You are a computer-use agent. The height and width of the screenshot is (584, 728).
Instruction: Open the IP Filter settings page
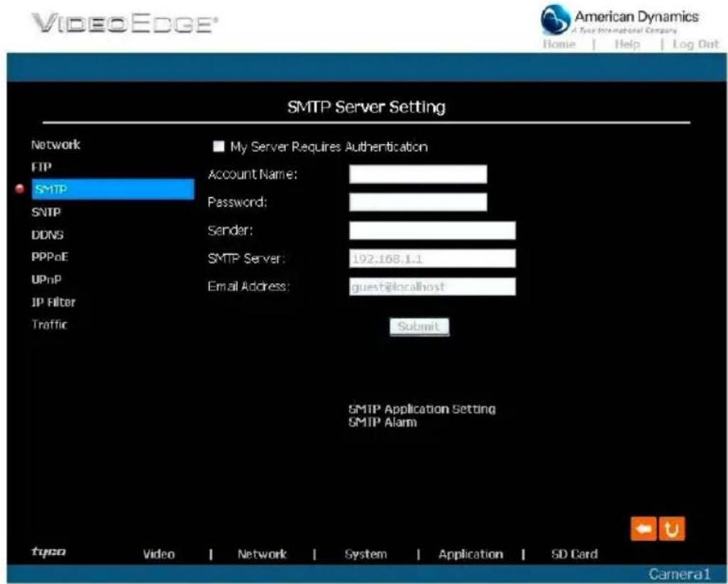click(53, 302)
